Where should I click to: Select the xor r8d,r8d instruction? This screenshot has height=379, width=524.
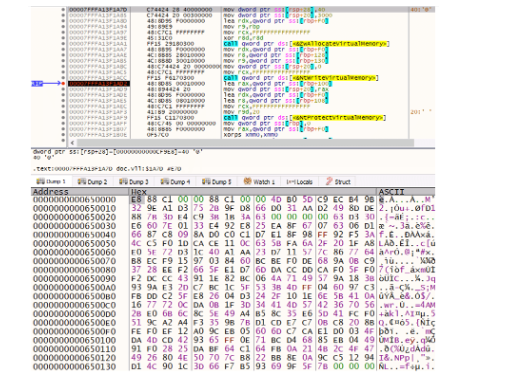(243, 38)
